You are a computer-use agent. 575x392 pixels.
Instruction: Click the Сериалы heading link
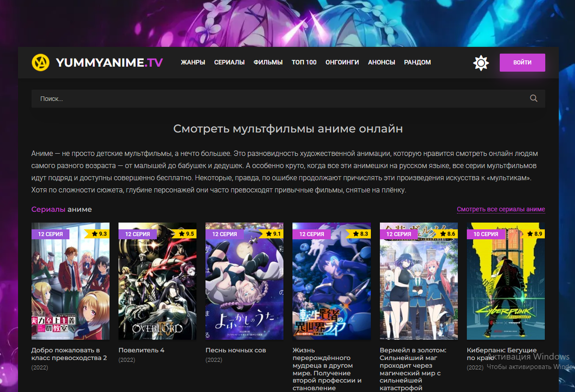[48, 209]
